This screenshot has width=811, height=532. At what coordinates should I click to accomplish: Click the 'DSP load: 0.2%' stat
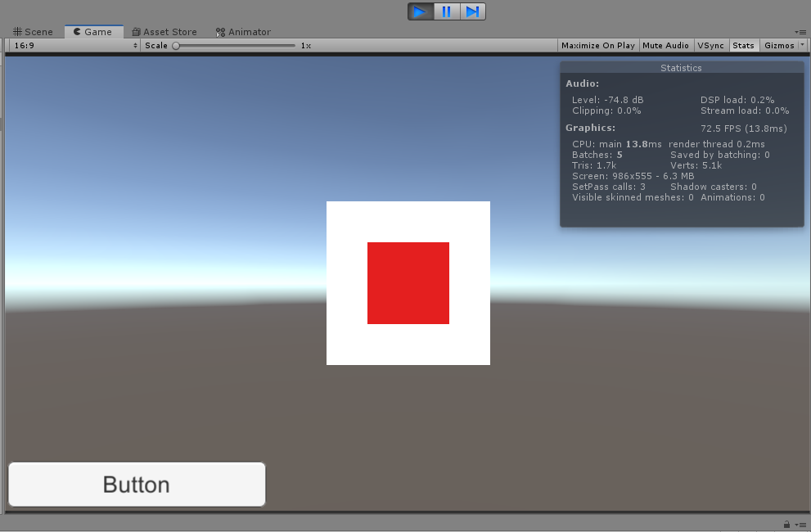(x=737, y=100)
